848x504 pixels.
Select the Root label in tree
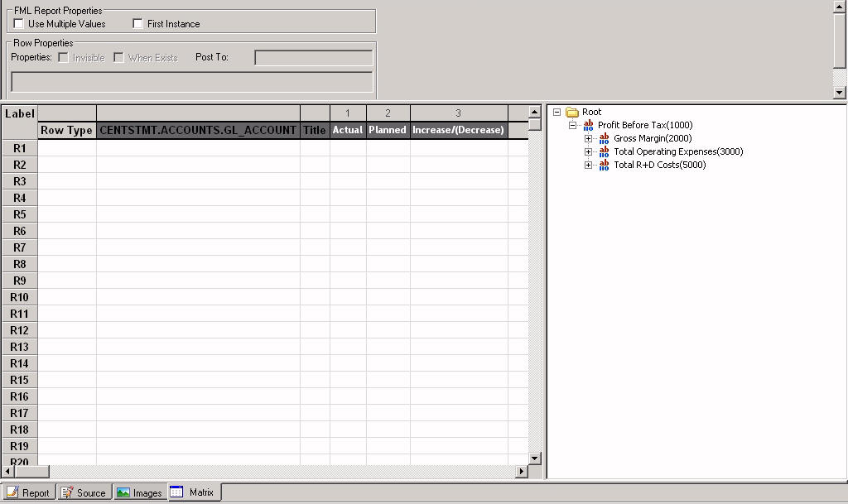pyautogui.click(x=591, y=112)
